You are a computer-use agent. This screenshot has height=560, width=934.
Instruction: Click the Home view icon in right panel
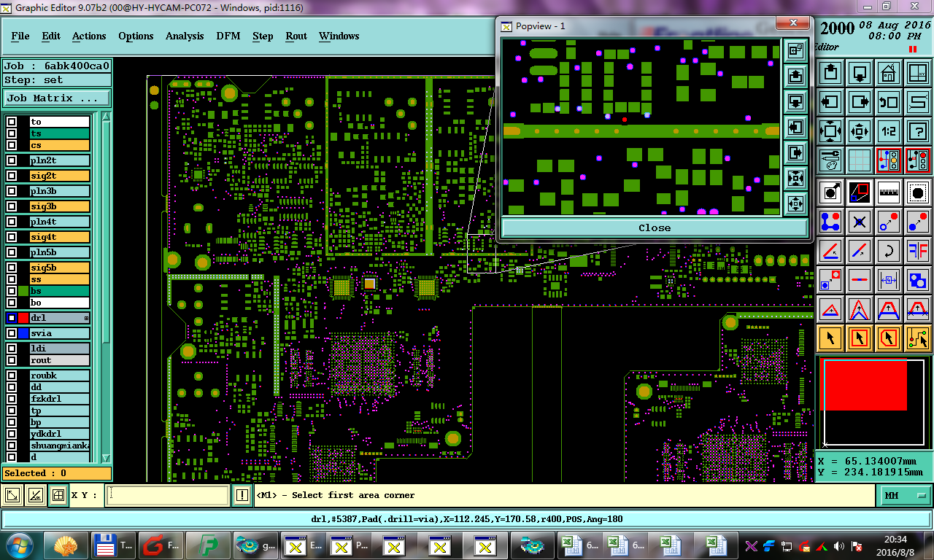888,73
